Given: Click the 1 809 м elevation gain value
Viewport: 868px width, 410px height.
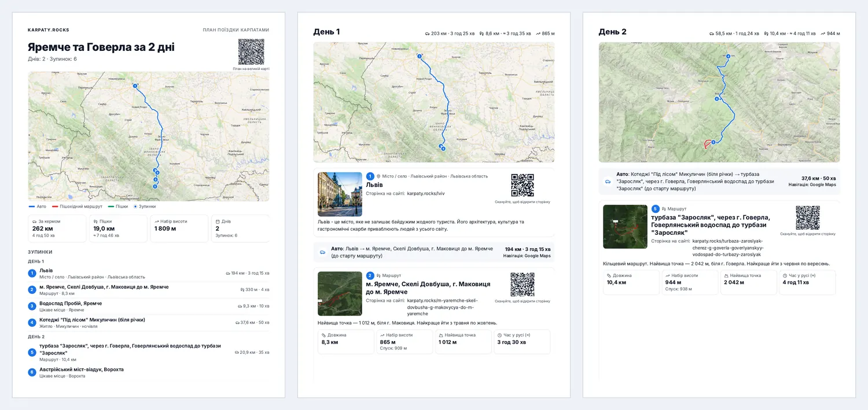Looking at the screenshot, I should coord(165,228).
